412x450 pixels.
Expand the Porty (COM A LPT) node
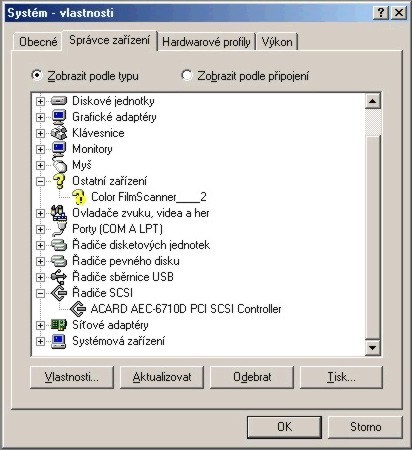tap(40, 229)
